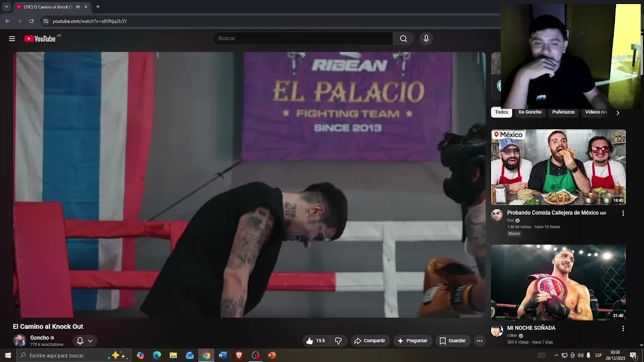The width and height of the screenshot is (644, 362).
Task: Open more actions ellipsis under the video
Action: click(x=479, y=341)
